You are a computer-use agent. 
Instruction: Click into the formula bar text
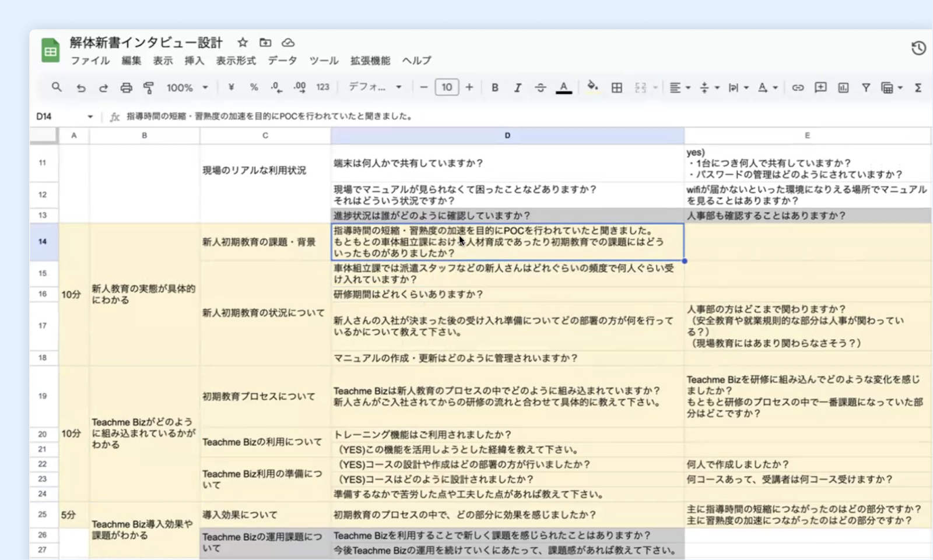pos(270,116)
